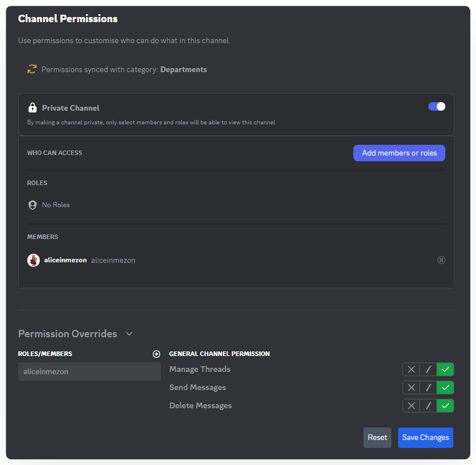Collapse the Permission Overrides section chevron
Image resolution: width=476 pixels, height=465 pixels.
click(129, 334)
